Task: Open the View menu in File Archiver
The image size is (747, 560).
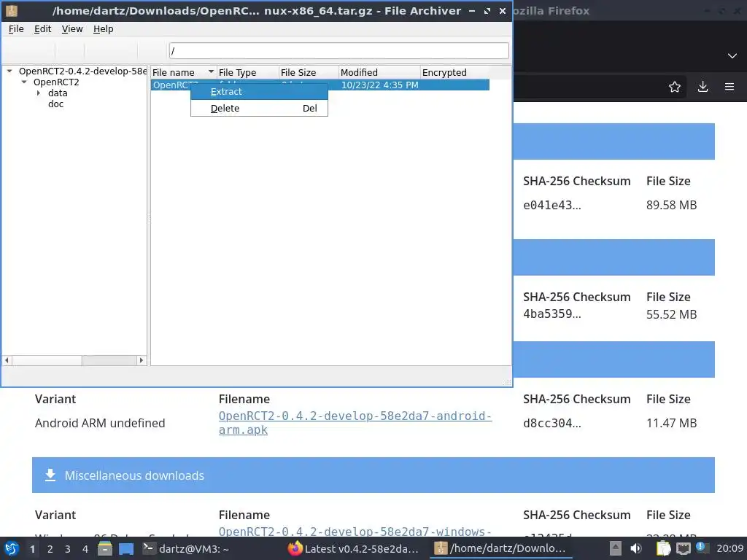Action: click(72, 29)
